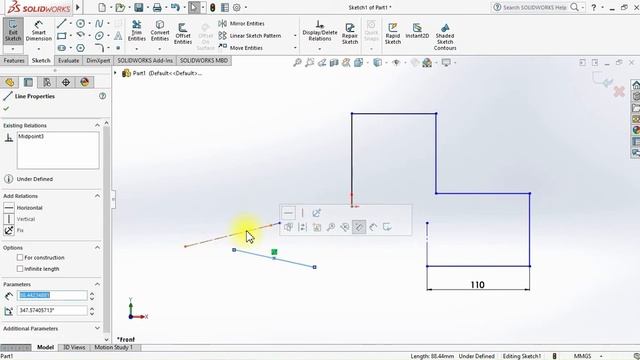Expand Additional Parameters section
The width and height of the screenshot is (640, 360).
pyautogui.click(x=97, y=328)
